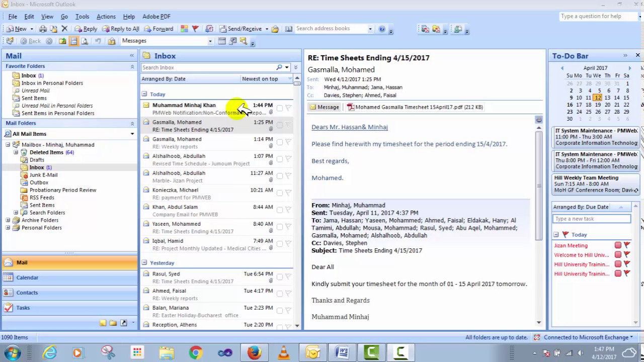The width and height of the screenshot is (644, 362).
Task: Click the Reading Pane toggle icon
Action: tap(73, 41)
